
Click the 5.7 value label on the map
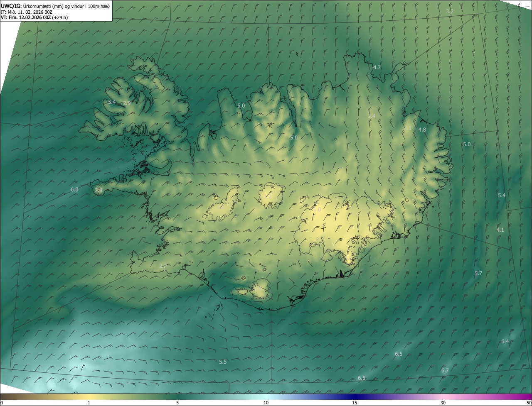click(x=478, y=273)
